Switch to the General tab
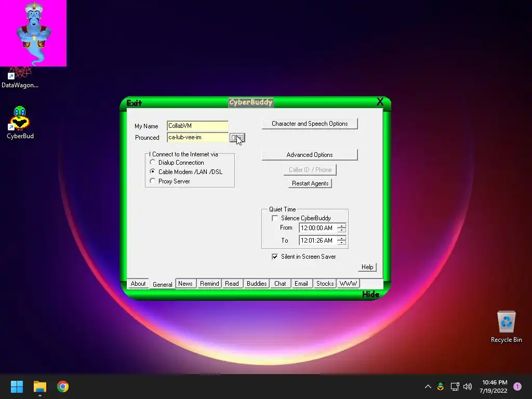The image size is (532, 399). (162, 284)
